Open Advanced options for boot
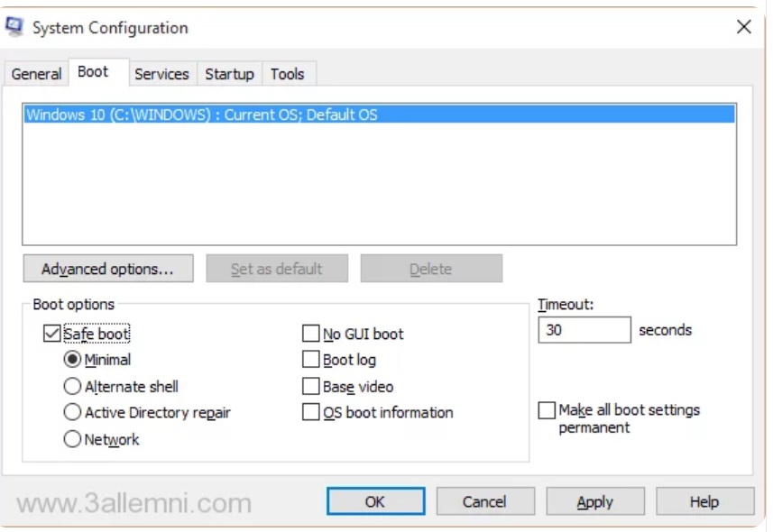Image resolution: width=773 pixels, height=532 pixels. click(x=107, y=269)
